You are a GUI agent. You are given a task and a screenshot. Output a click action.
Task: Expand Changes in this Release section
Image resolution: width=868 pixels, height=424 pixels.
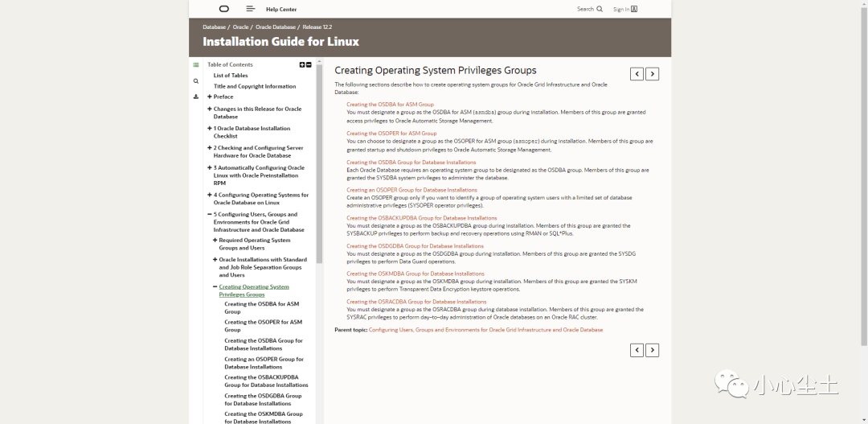209,109
